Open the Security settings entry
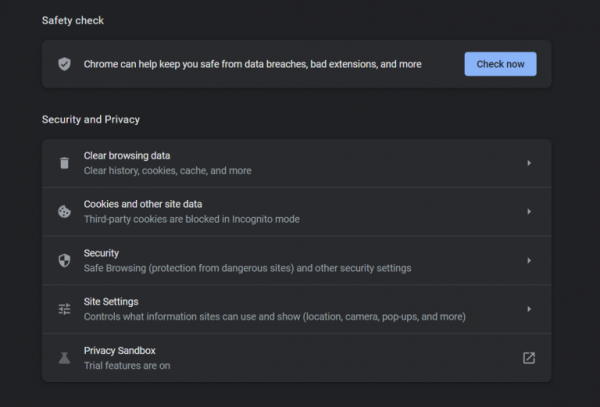 click(x=297, y=260)
